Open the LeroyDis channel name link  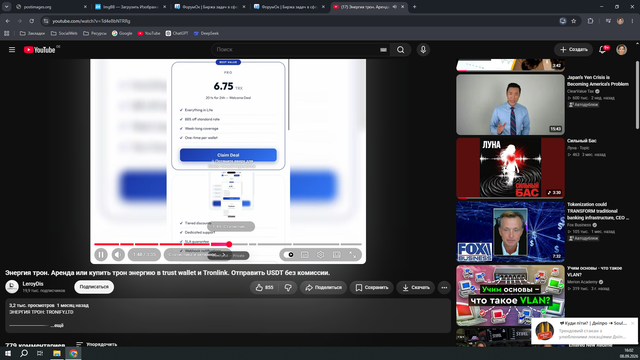tap(33, 284)
